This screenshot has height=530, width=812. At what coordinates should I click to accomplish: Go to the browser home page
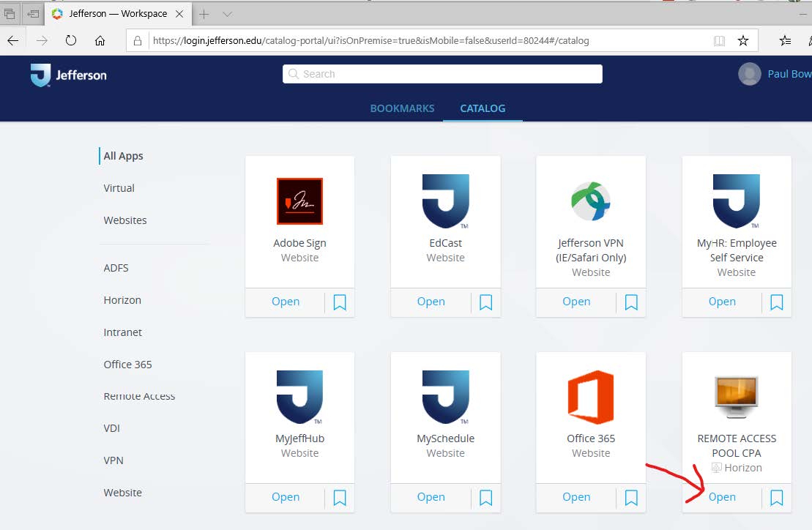point(100,40)
